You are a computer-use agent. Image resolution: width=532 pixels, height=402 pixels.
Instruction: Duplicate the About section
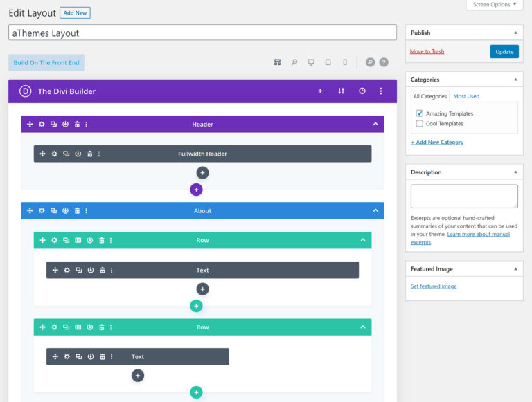53,211
